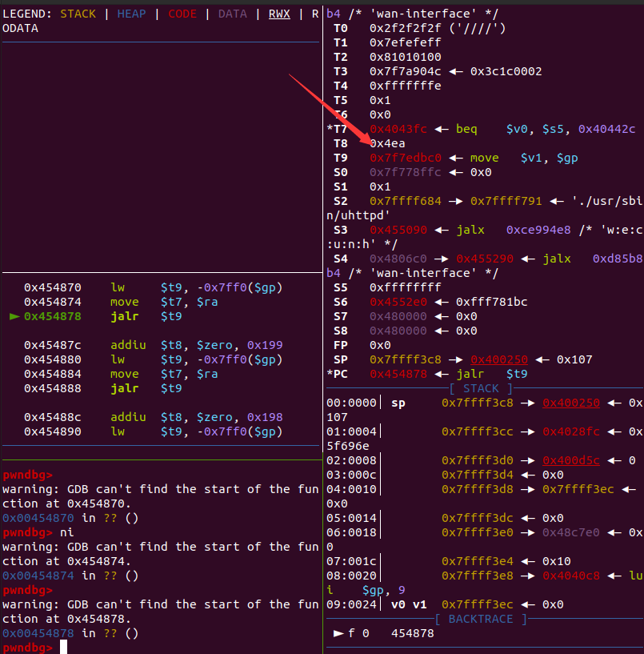
Task: Click the DATA label in the legend
Action: [233, 14]
